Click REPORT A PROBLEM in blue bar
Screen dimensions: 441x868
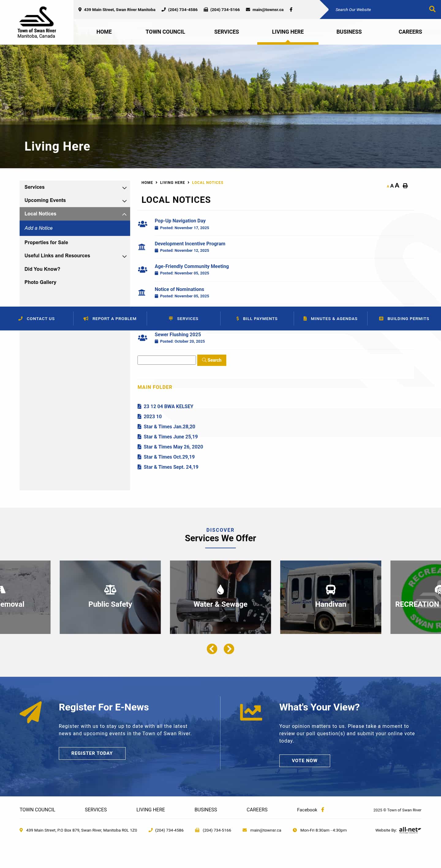click(x=110, y=319)
